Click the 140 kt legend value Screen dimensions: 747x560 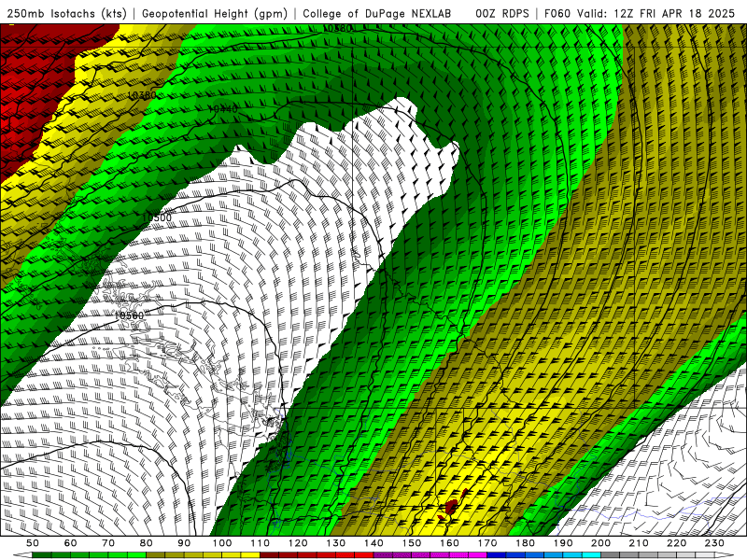coord(374,543)
